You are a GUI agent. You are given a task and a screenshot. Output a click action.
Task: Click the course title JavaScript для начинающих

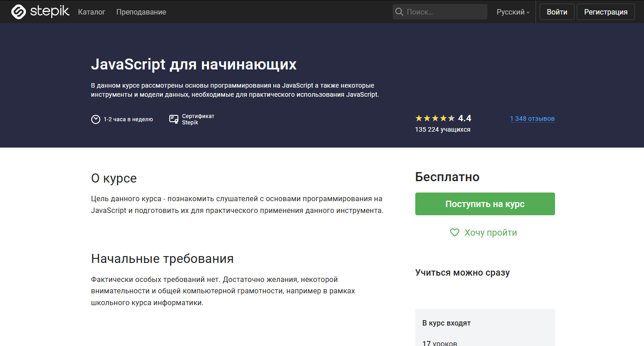(194, 64)
